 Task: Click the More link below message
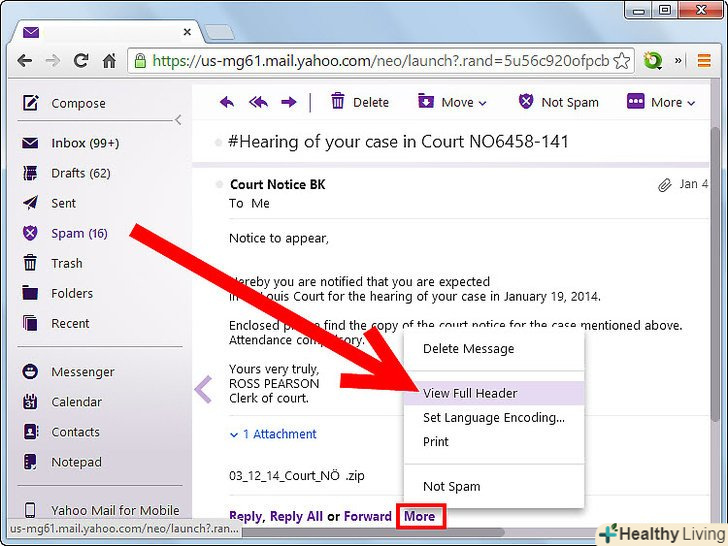click(420, 516)
